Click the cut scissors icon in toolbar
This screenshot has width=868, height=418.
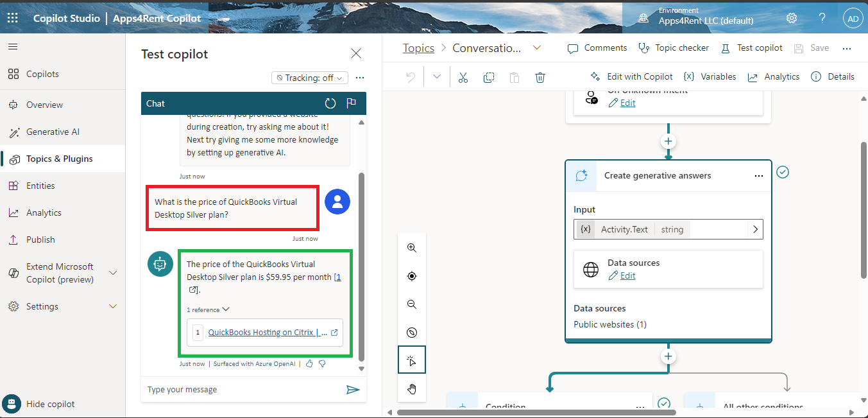[x=463, y=77]
